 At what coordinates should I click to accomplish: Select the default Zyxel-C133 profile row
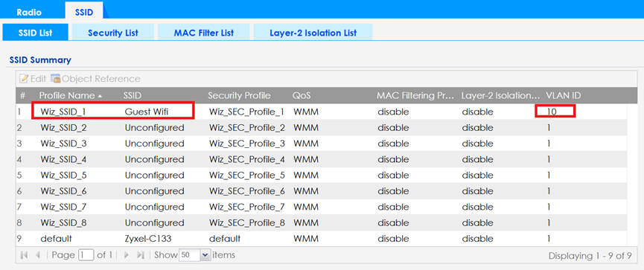coord(322,239)
